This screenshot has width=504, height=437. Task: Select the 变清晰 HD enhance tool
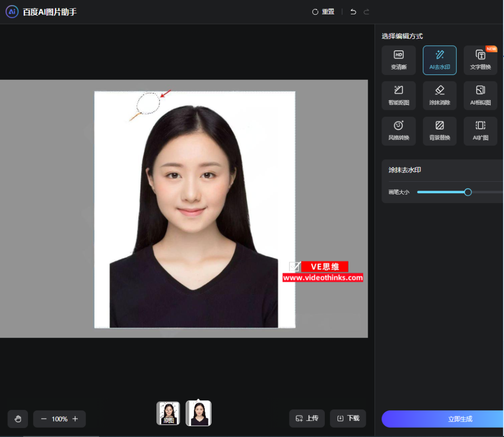(x=399, y=60)
